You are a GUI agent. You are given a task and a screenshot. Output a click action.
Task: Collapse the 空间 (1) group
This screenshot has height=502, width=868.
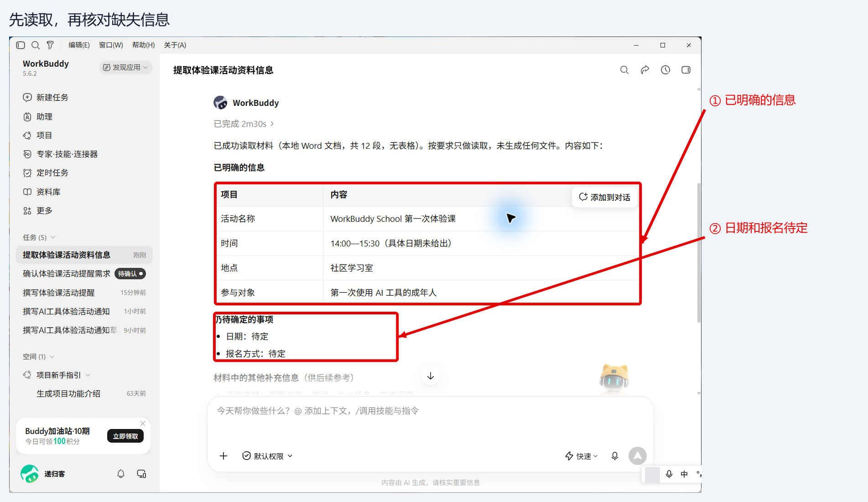click(x=39, y=356)
